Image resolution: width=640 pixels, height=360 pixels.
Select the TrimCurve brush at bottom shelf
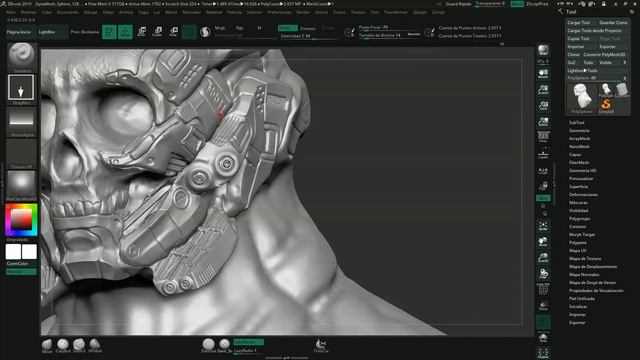pyautogui.click(x=320, y=345)
